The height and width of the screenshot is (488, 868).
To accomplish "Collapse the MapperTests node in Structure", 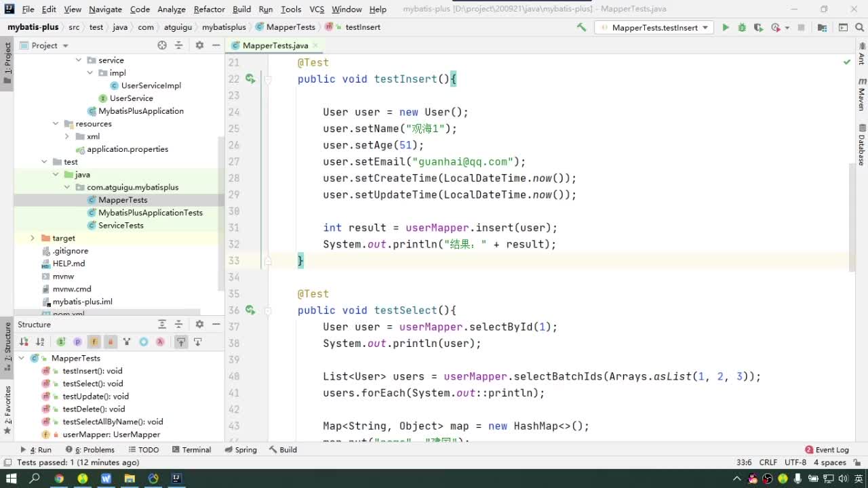I will point(22,358).
